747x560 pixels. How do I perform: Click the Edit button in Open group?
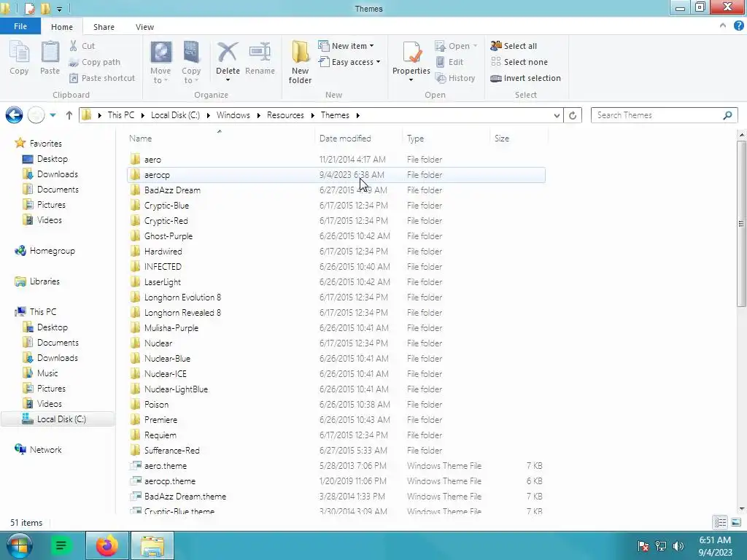[449, 62]
